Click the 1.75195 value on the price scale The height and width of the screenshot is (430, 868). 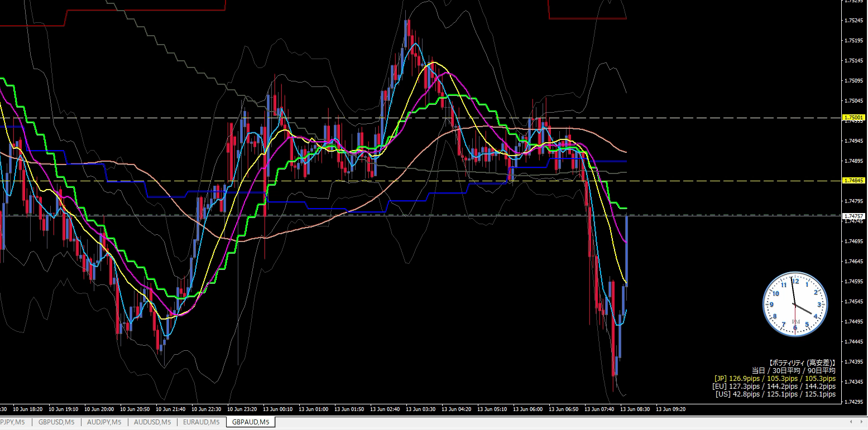[x=854, y=41]
